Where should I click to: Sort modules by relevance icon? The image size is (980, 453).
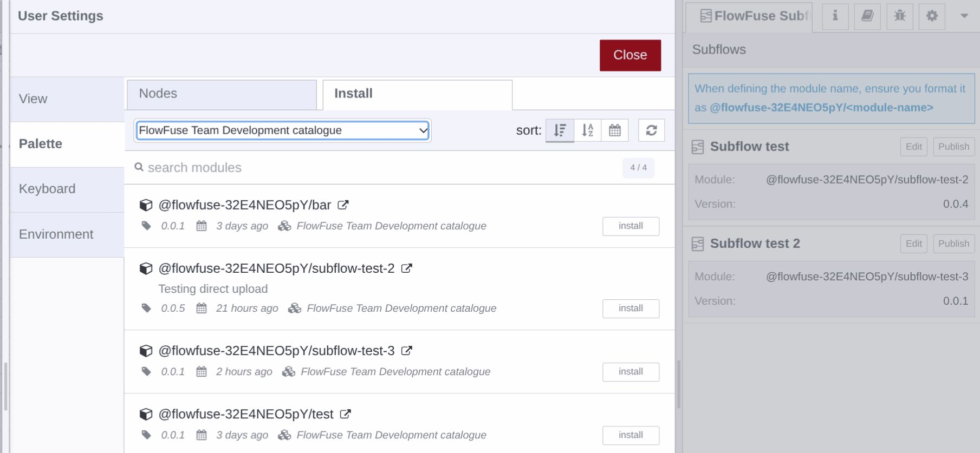point(560,130)
